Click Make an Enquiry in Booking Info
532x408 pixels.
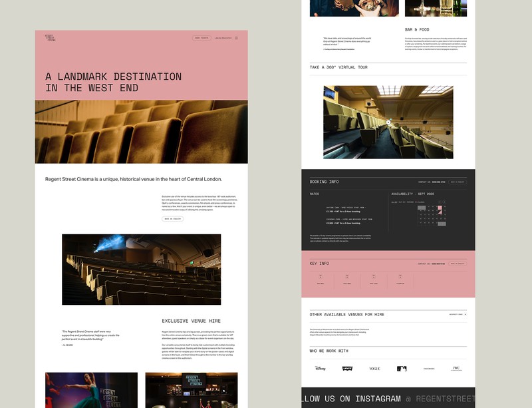(x=458, y=182)
